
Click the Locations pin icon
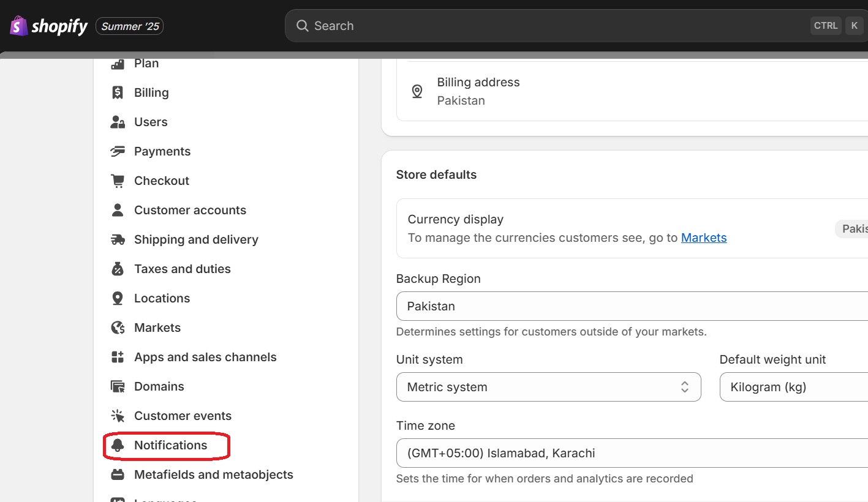tap(118, 298)
